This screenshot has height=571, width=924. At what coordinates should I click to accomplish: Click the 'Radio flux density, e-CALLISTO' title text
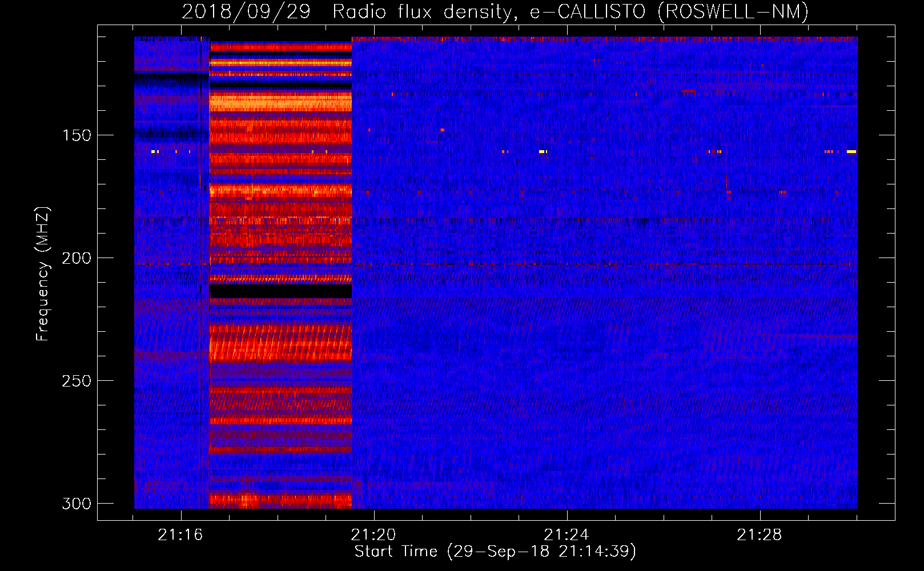pos(489,11)
